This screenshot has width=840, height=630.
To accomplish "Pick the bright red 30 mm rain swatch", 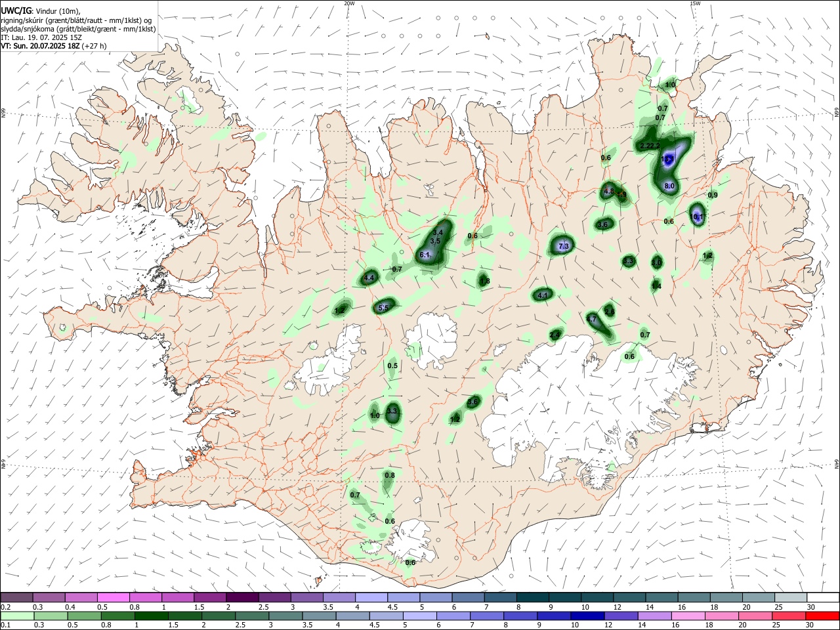I will (x=822, y=616).
